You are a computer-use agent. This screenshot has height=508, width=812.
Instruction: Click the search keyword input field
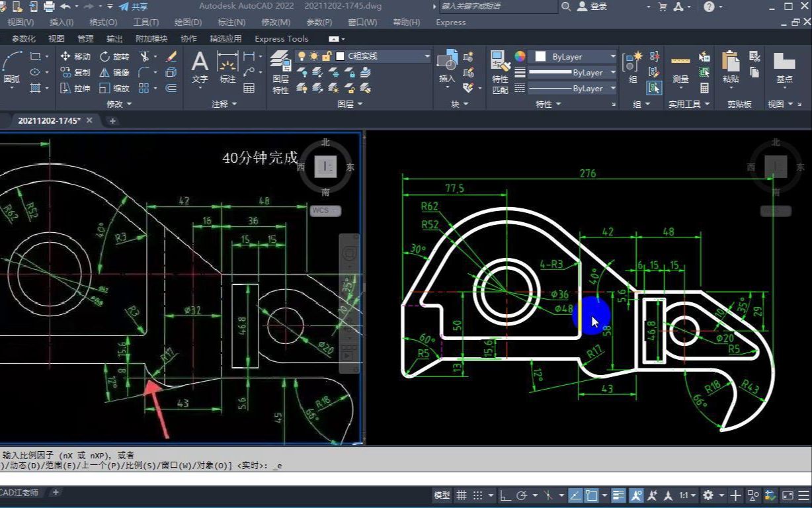click(x=498, y=7)
